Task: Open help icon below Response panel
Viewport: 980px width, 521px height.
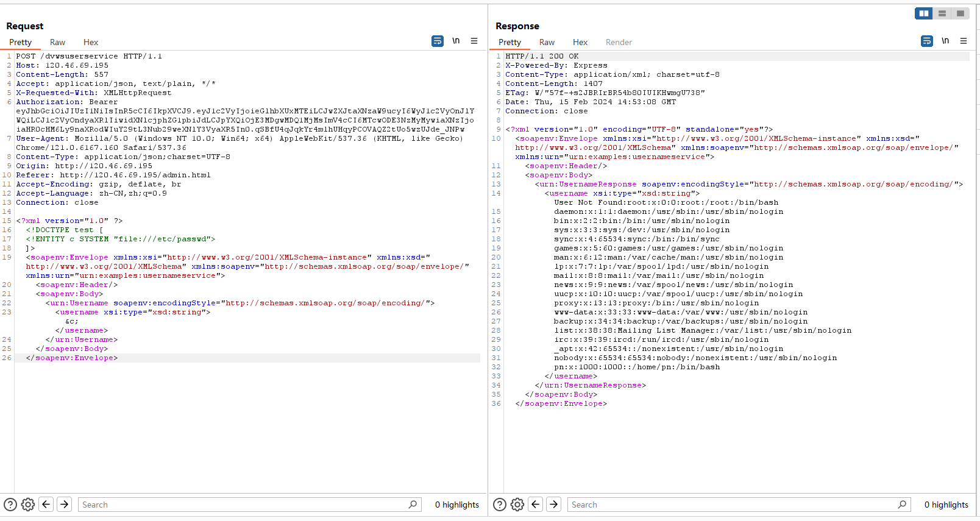Action: click(x=500, y=505)
